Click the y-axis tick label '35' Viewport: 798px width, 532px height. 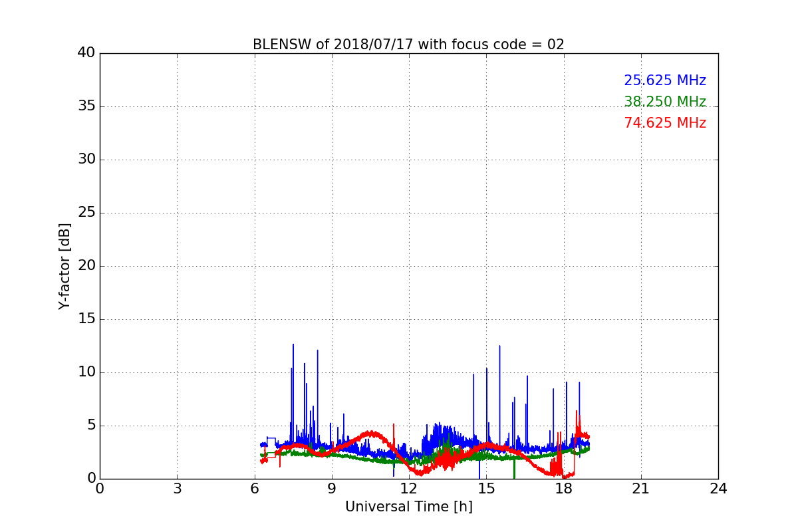point(86,106)
